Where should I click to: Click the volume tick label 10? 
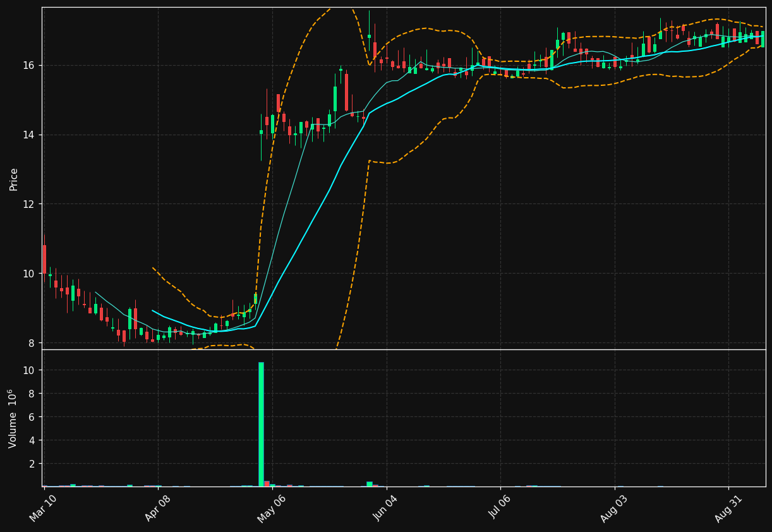(x=30, y=370)
